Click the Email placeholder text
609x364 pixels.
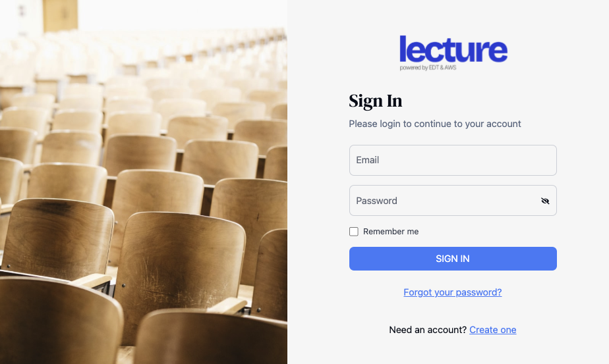(367, 160)
